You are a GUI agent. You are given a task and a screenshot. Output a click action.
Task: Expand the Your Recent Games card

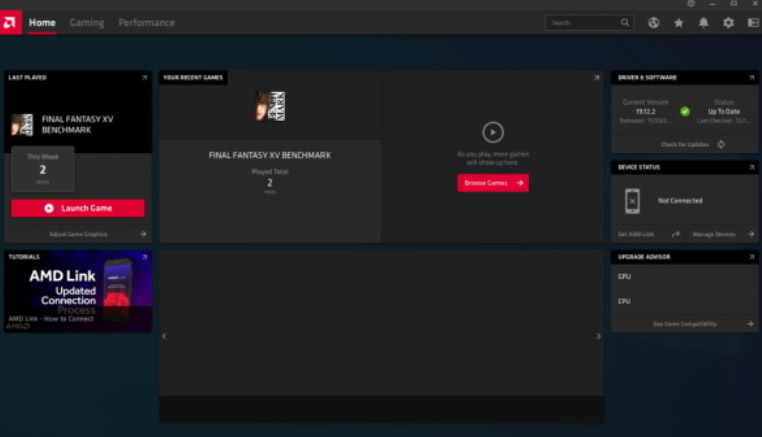coord(597,78)
